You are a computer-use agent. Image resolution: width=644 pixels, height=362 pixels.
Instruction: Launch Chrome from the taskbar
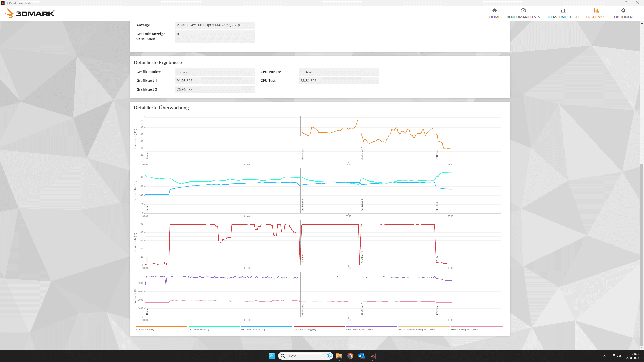click(350, 356)
